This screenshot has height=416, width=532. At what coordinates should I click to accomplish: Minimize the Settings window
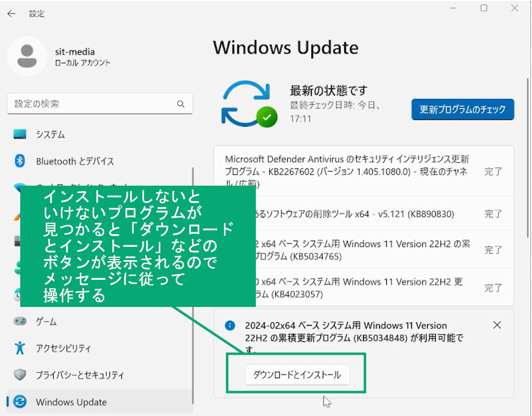click(x=453, y=8)
